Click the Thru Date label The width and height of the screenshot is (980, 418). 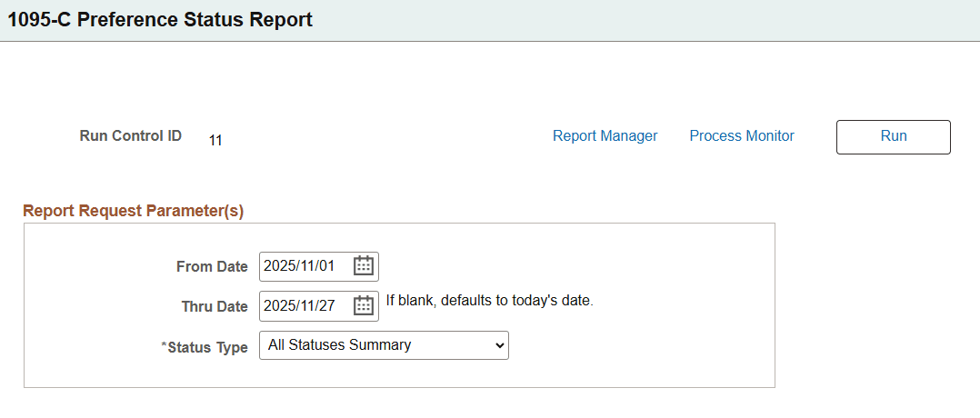215,307
